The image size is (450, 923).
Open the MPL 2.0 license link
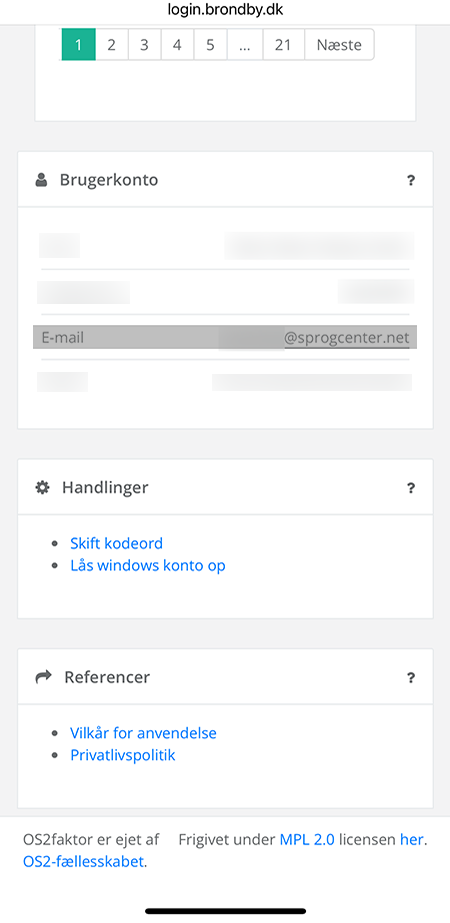[x=307, y=840]
